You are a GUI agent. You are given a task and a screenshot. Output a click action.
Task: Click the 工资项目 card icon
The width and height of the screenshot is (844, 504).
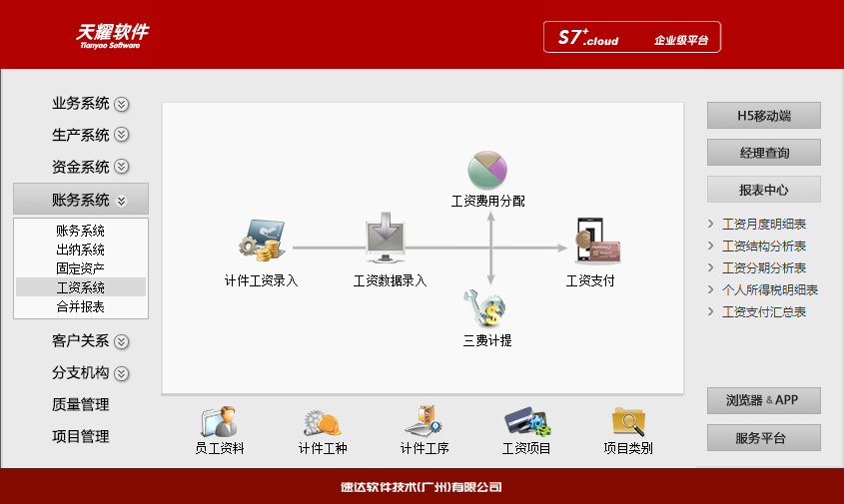click(525, 422)
